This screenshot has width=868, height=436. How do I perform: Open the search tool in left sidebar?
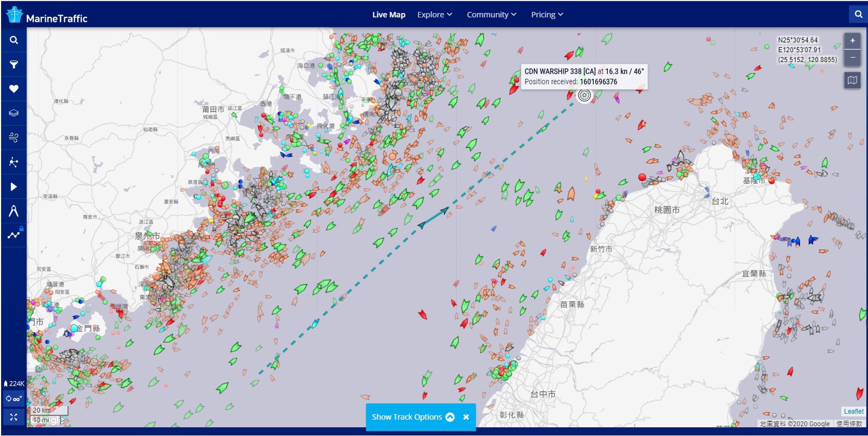pos(14,40)
